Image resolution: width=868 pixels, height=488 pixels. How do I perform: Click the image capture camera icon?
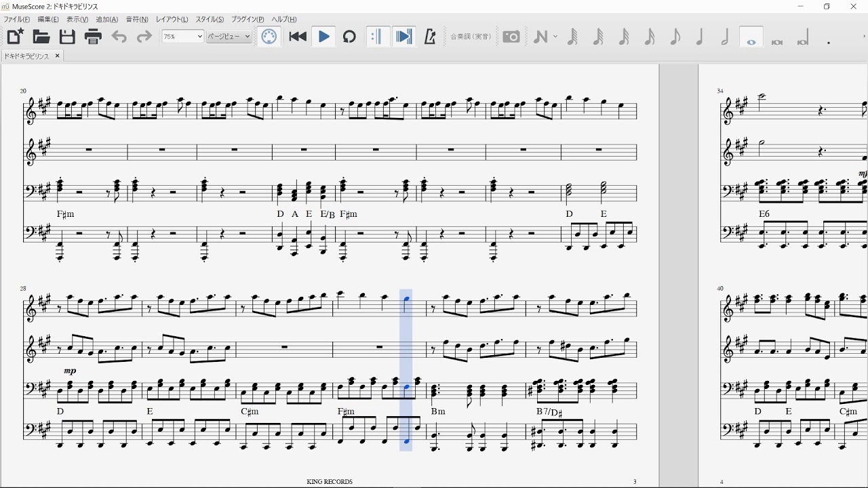pos(511,37)
